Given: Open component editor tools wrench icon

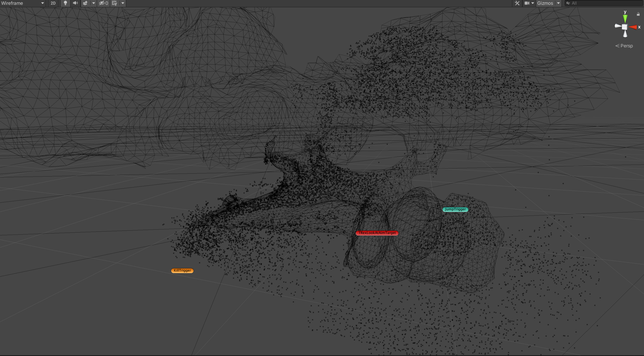Looking at the screenshot, I should tap(517, 3).
